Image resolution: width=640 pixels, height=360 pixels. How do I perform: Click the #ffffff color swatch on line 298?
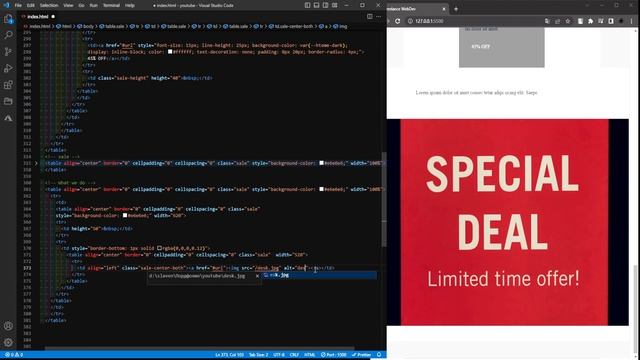click(170, 52)
